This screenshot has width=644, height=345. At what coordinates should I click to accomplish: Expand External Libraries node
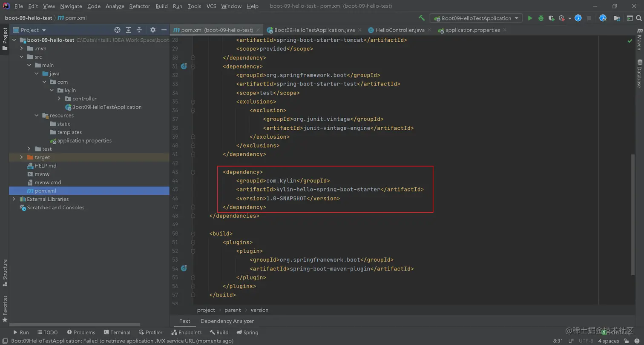tap(14, 199)
